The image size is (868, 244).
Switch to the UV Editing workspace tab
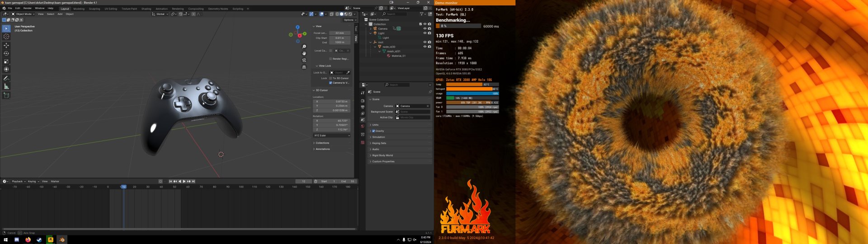[111, 9]
